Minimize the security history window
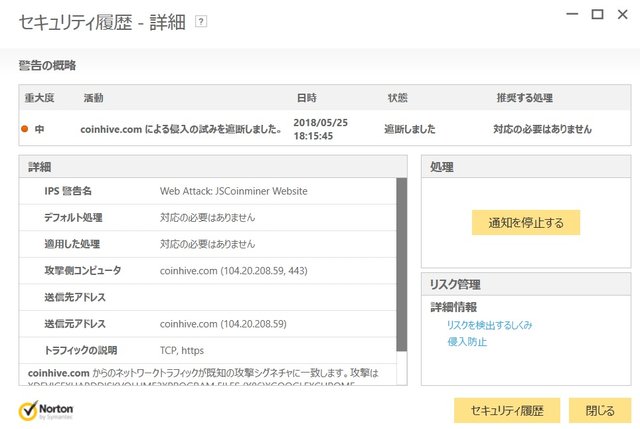Image resolution: width=640 pixels, height=429 pixels. point(572,14)
